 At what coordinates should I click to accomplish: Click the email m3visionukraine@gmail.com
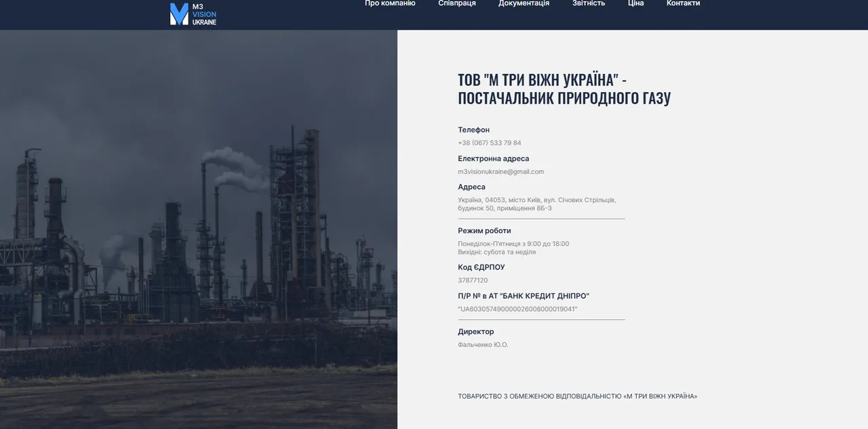coord(501,171)
